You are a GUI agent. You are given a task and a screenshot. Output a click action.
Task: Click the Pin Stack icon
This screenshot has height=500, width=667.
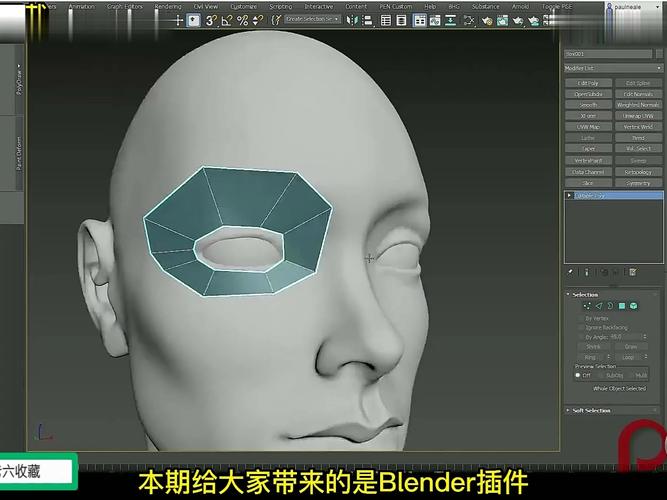point(570,272)
